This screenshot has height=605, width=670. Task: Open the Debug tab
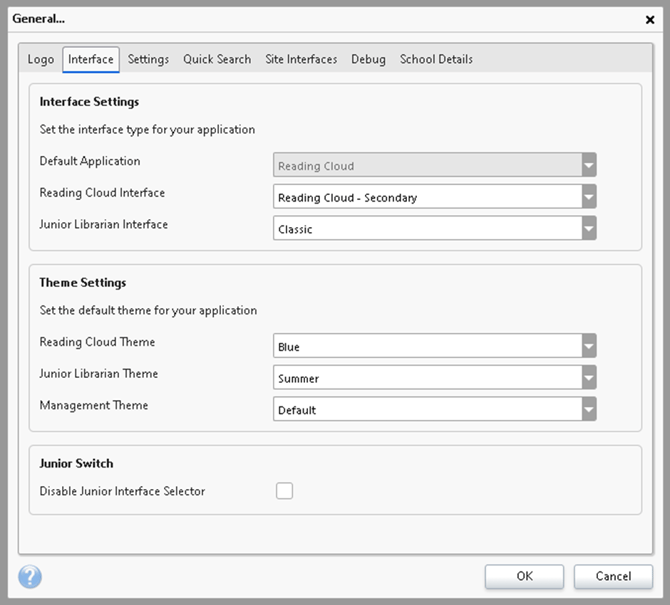pyautogui.click(x=368, y=59)
